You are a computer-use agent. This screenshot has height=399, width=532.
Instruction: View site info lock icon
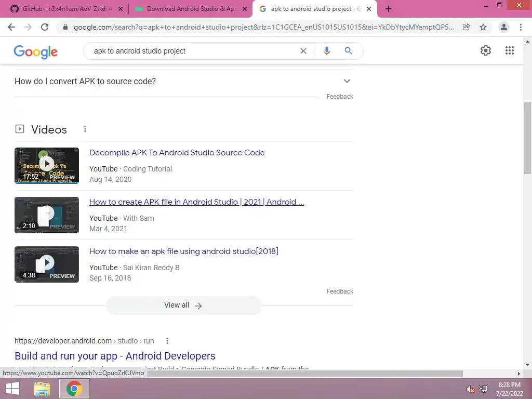[65, 27]
